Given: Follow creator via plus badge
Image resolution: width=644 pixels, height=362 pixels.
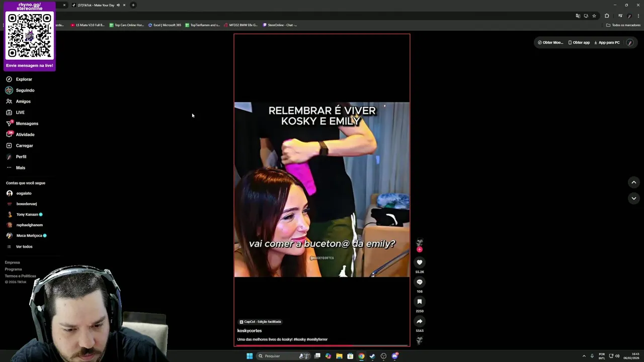Looking at the screenshot, I should [x=420, y=249].
